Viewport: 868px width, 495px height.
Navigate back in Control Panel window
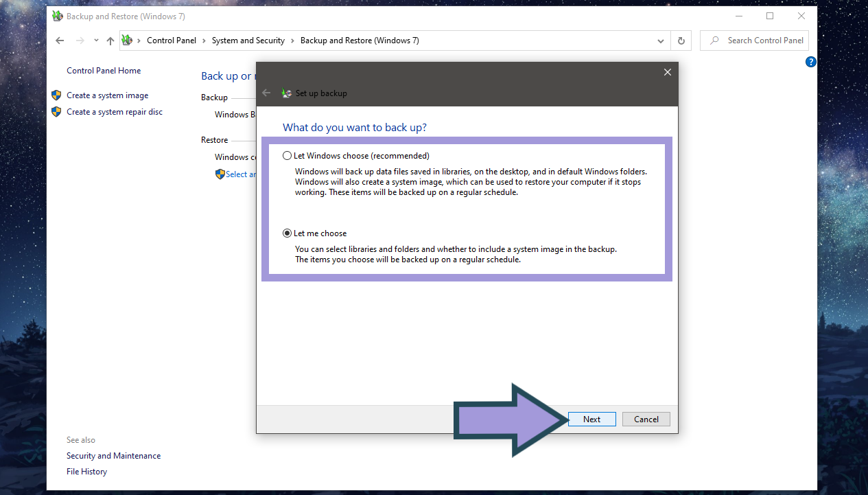60,41
